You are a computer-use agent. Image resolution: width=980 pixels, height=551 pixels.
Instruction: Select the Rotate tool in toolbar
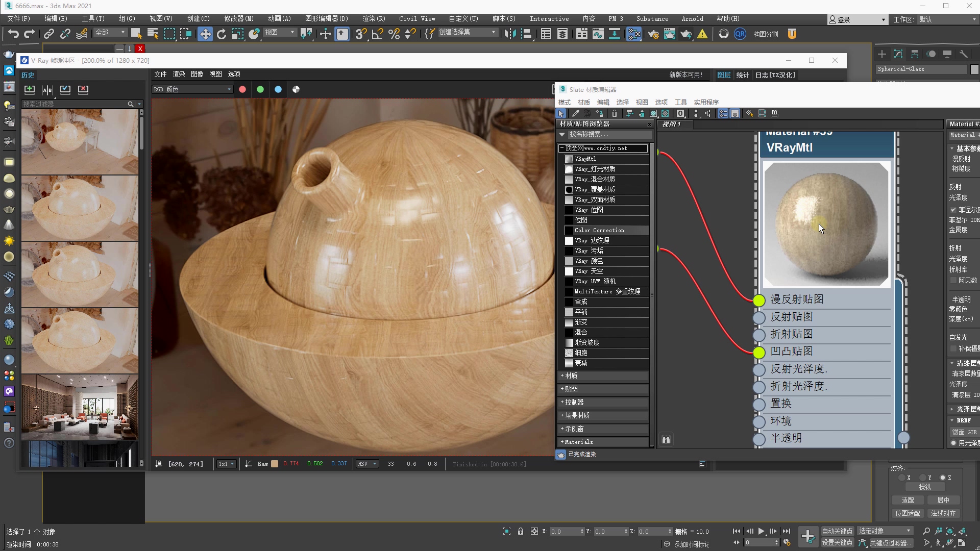pyautogui.click(x=222, y=34)
